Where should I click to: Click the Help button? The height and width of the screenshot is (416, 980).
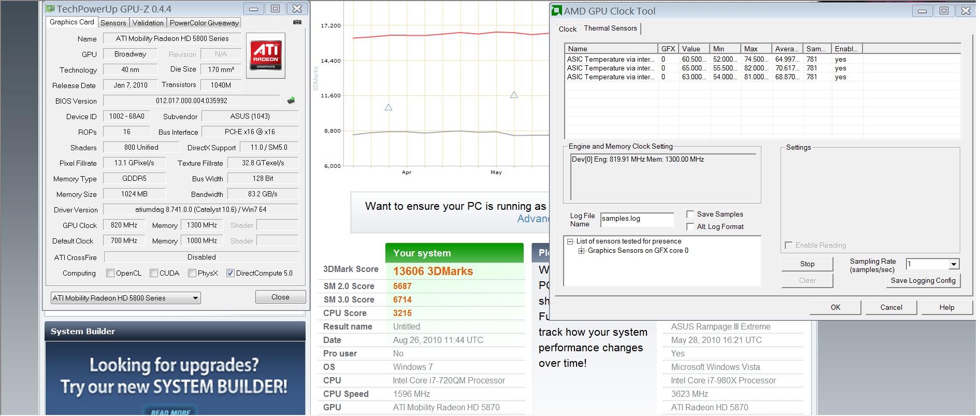tap(947, 307)
